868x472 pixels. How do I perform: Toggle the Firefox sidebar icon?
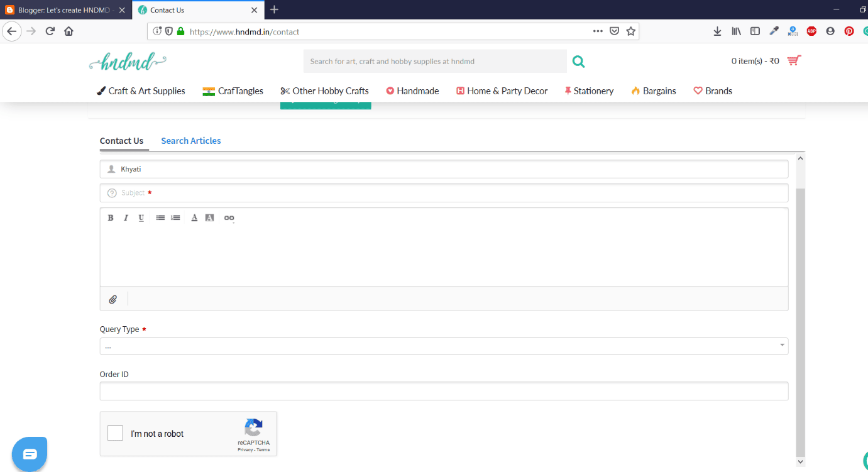[x=755, y=31]
